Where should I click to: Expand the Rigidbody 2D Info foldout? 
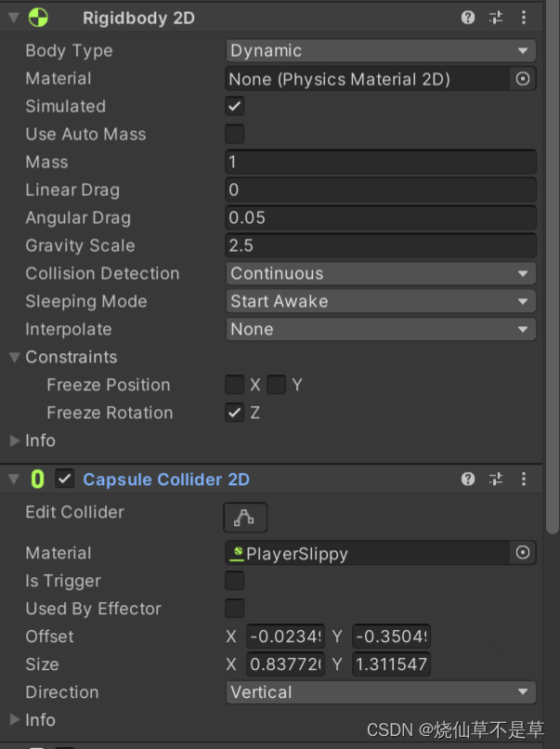pos(15,441)
